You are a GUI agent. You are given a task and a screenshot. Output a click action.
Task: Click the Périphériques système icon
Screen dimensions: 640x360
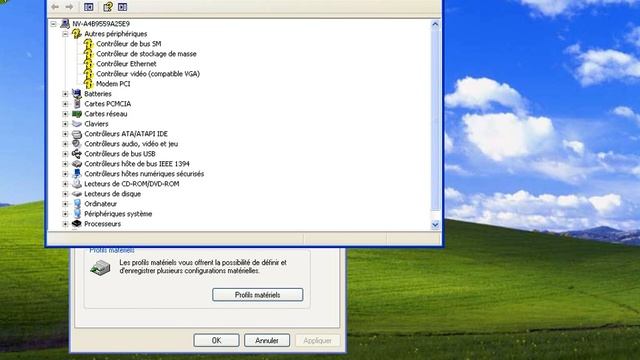pyautogui.click(x=76, y=213)
